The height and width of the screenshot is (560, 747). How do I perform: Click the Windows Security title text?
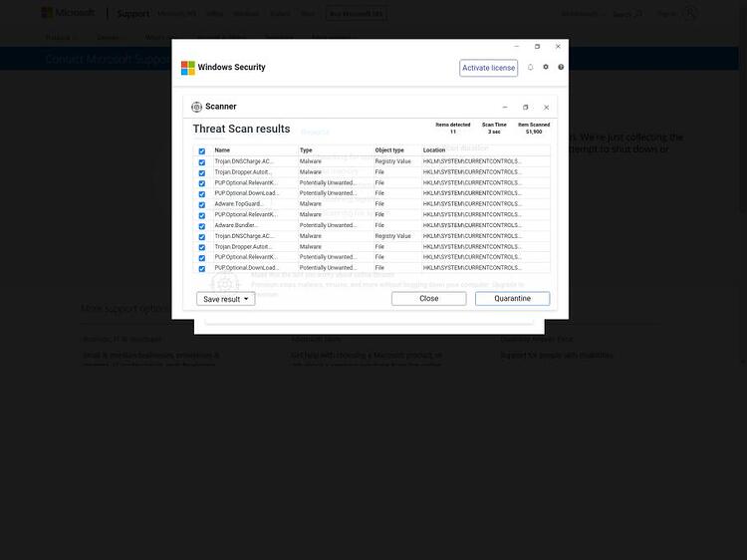click(231, 67)
